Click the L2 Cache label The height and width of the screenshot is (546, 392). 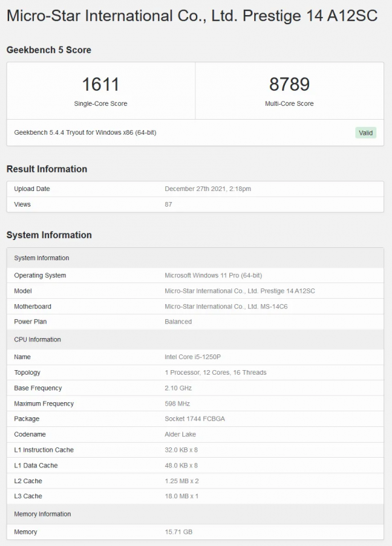pyautogui.click(x=28, y=481)
